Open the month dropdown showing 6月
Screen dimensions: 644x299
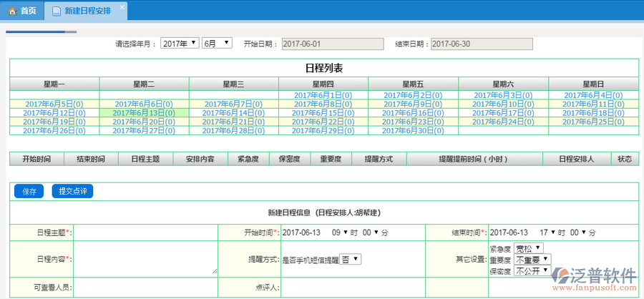coord(217,44)
